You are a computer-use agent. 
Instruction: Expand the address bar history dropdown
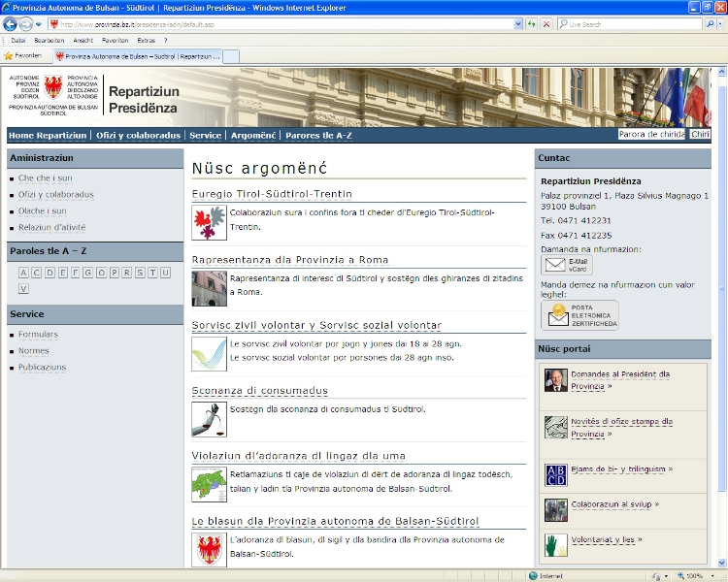pyautogui.click(x=516, y=24)
